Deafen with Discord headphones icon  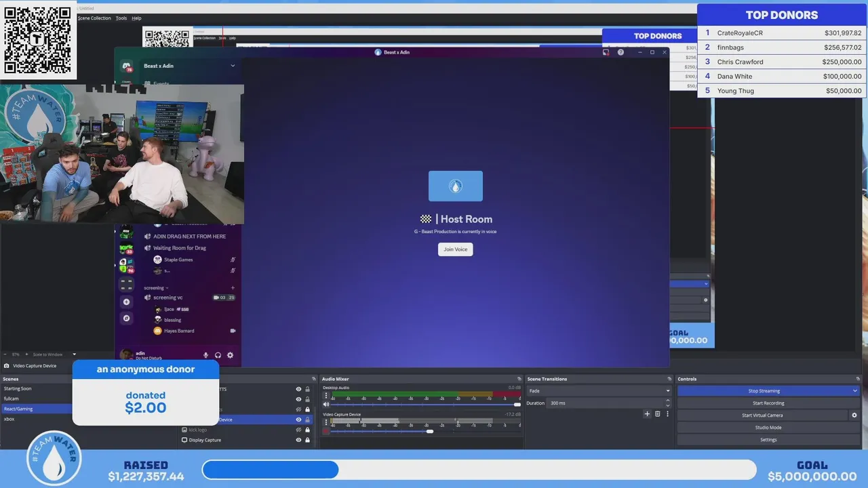pyautogui.click(x=218, y=354)
